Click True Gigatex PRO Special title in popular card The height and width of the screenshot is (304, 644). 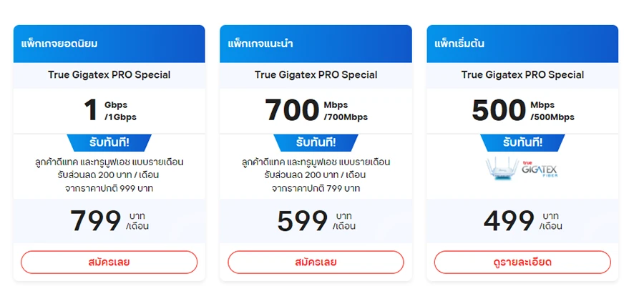[109, 74]
